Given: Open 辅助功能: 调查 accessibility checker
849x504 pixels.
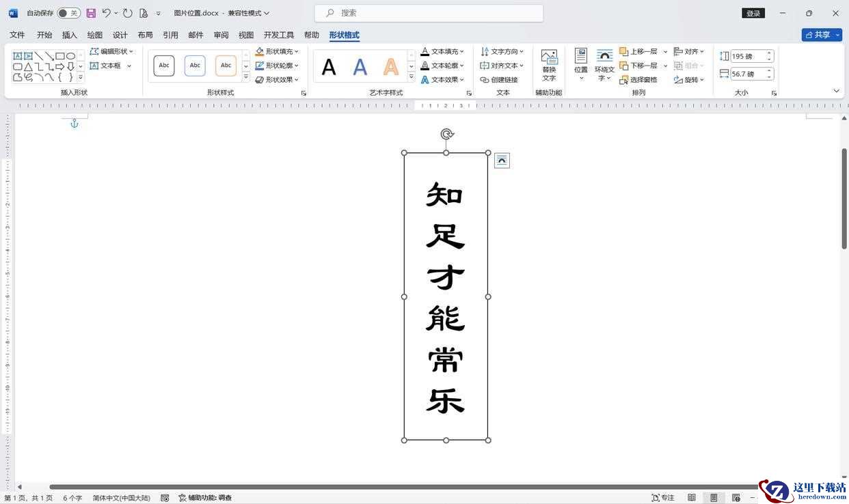Looking at the screenshot, I should (x=205, y=498).
